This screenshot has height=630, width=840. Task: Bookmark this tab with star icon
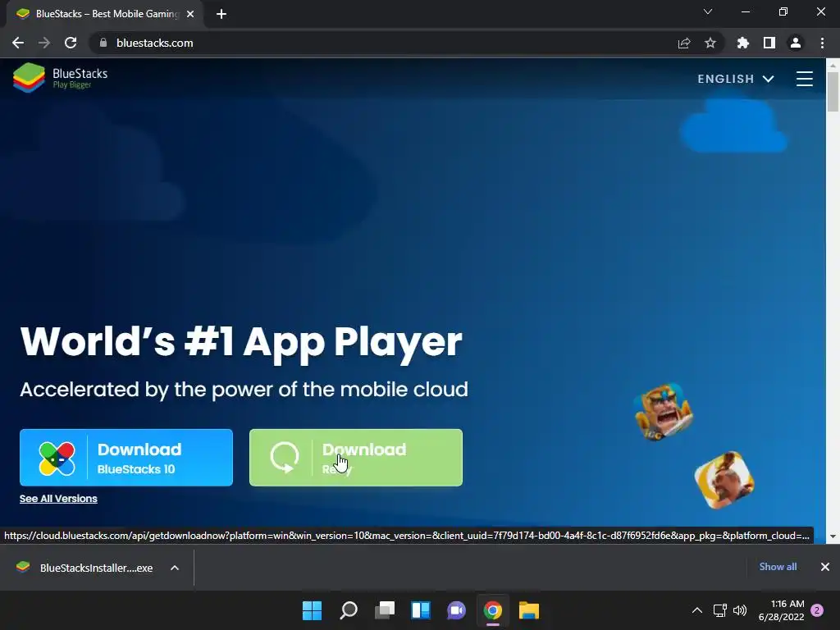(x=710, y=43)
